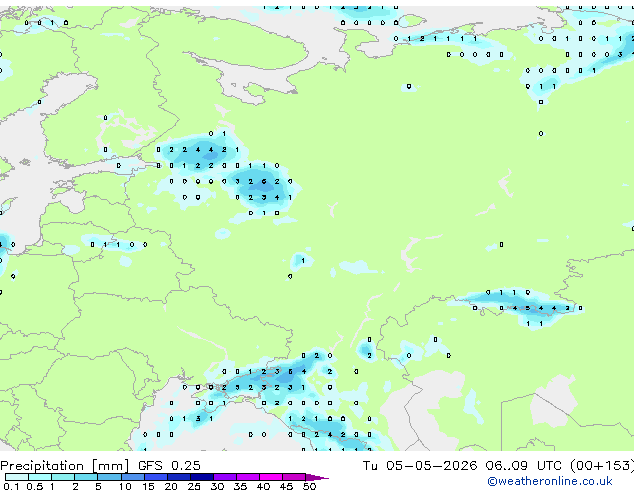The height and width of the screenshot is (490, 634).
Task: Open the weatheronline.co.uk copyright link
Action: click(550, 481)
